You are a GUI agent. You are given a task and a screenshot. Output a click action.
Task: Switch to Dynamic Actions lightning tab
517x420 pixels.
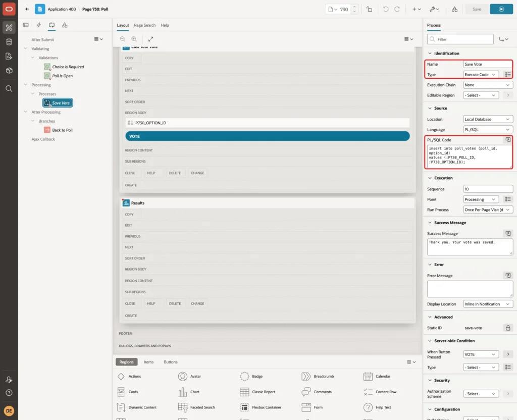point(38,25)
